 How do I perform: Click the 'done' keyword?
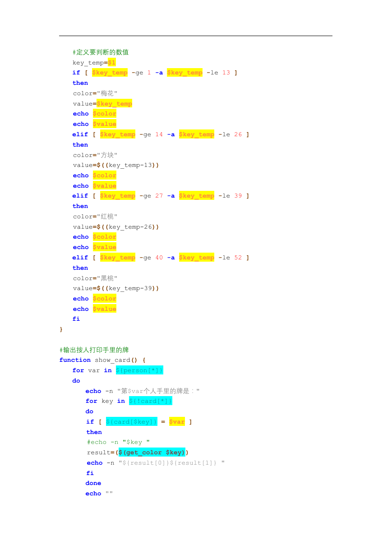(x=93, y=483)
